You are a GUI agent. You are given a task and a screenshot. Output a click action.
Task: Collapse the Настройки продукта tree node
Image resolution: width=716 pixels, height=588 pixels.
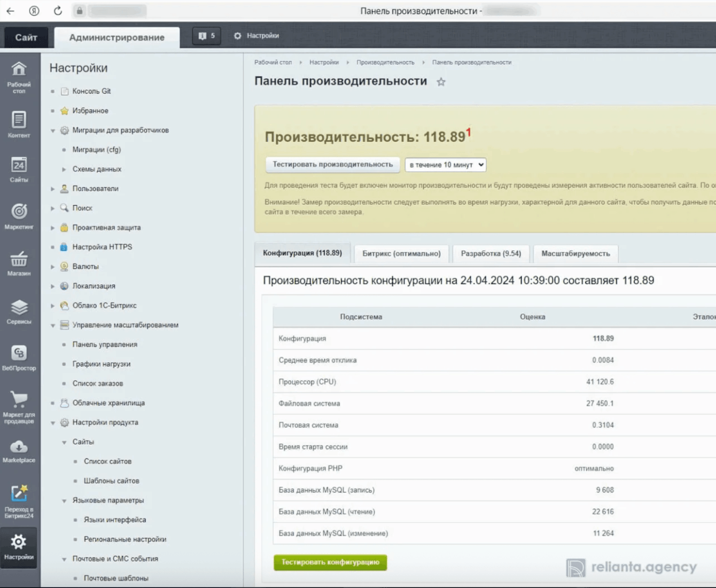coord(53,423)
